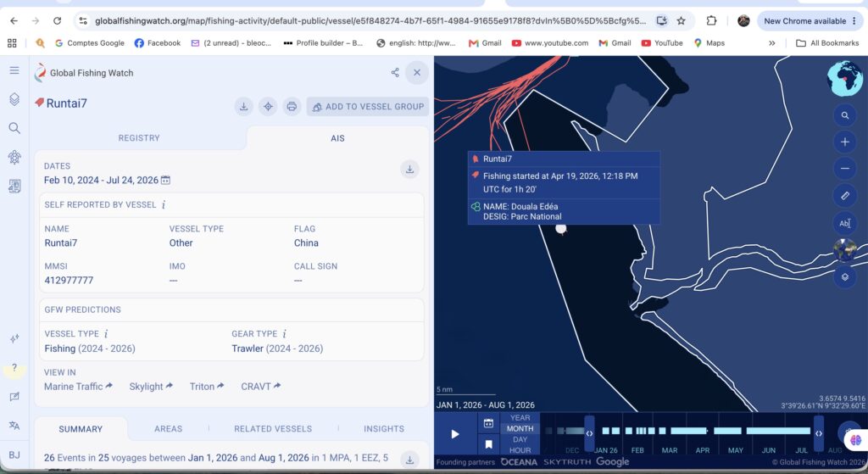Share the Runtai7 vessel profile
Viewport: 868px width, 474px height.
click(395, 73)
